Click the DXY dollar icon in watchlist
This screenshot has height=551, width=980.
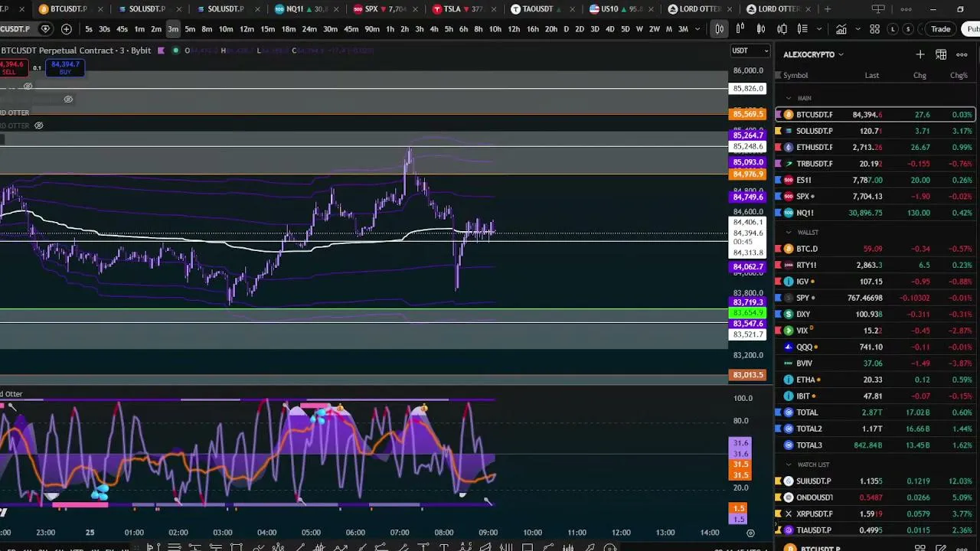pyautogui.click(x=789, y=315)
